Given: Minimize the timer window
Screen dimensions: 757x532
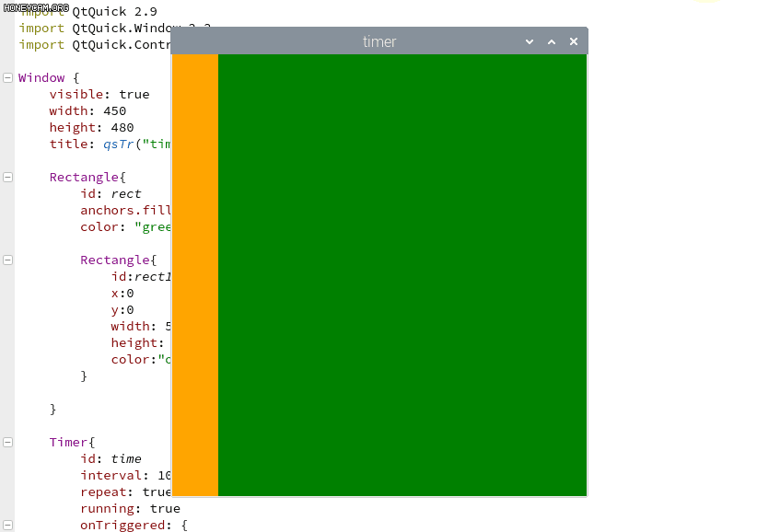Looking at the screenshot, I should pos(530,41).
